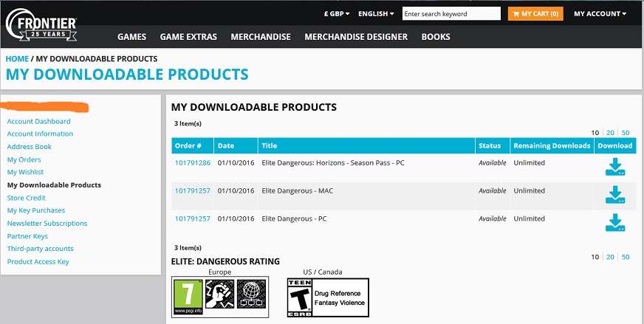This screenshot has height=324, width=644.
Task: Open Partner Keys page
Action: (27, 236)
